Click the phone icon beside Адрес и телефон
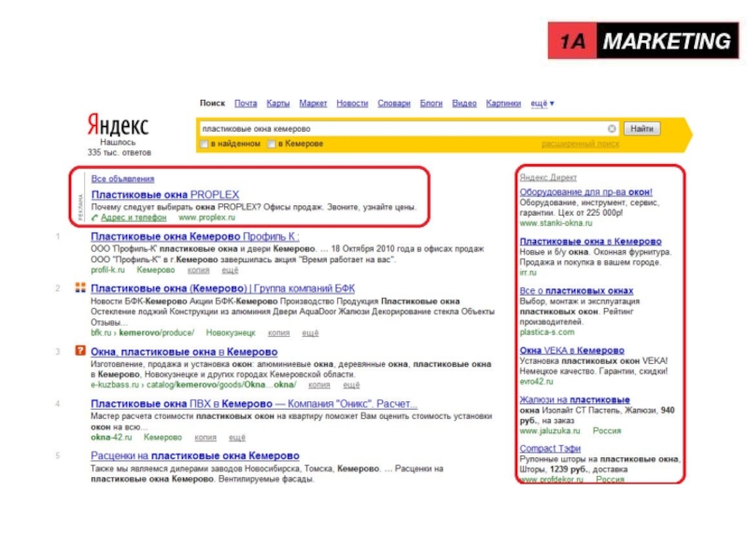Screen dimensions: 747x560 [95, 217]
